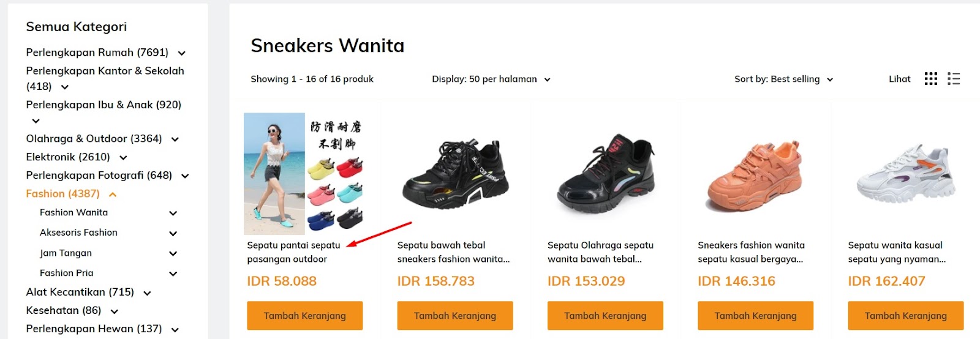Switch to list view icon
The width and height of the screenshot is (980, 339).
953,79
